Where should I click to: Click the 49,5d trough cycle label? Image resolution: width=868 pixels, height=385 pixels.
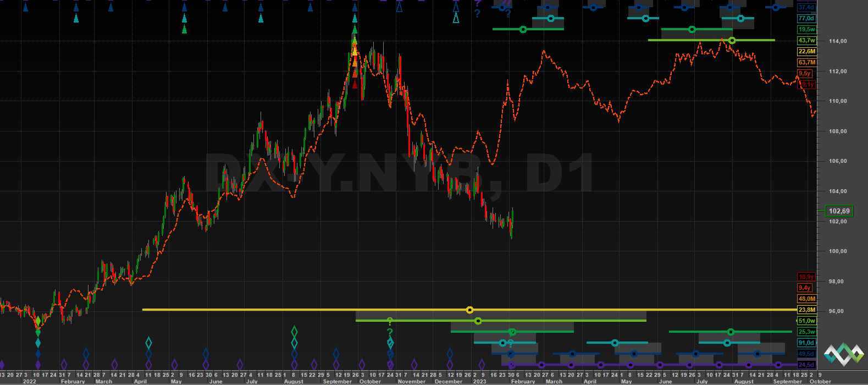pyautogui.click(x=806, y=354)
